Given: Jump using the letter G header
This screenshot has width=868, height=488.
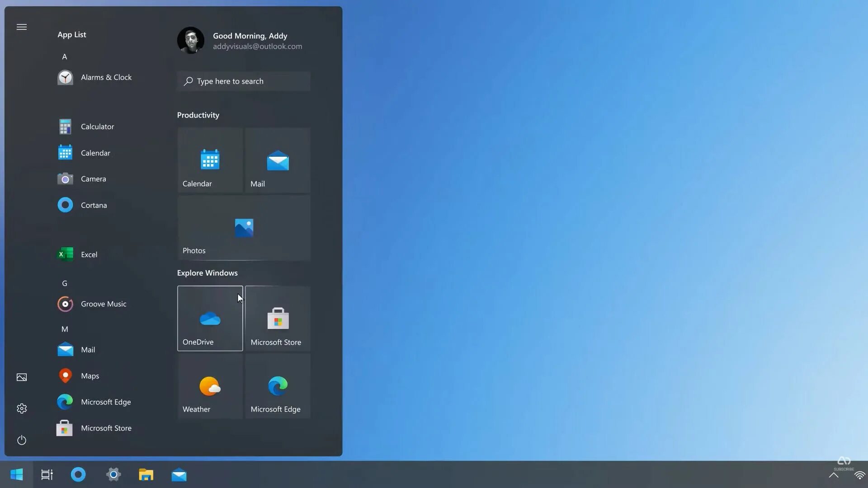Looking at the screenshot, I should coord(65,283).
